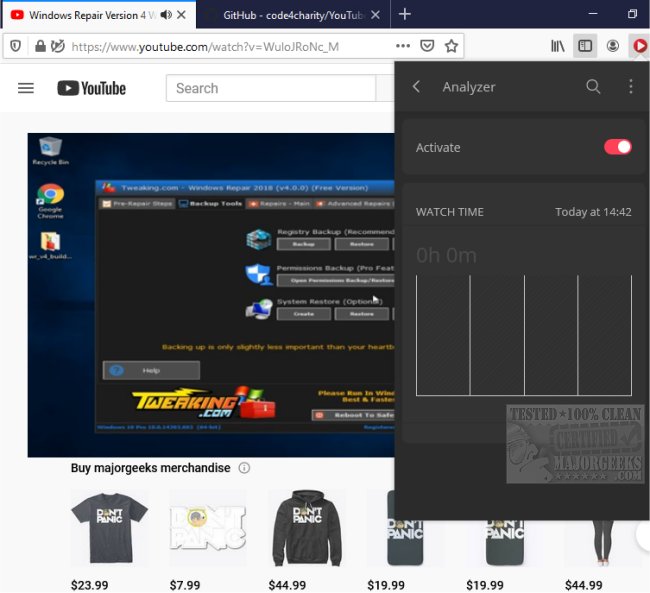650x593 pixels.
Task: Open the Firefox account icon
Action: point(613,46)
